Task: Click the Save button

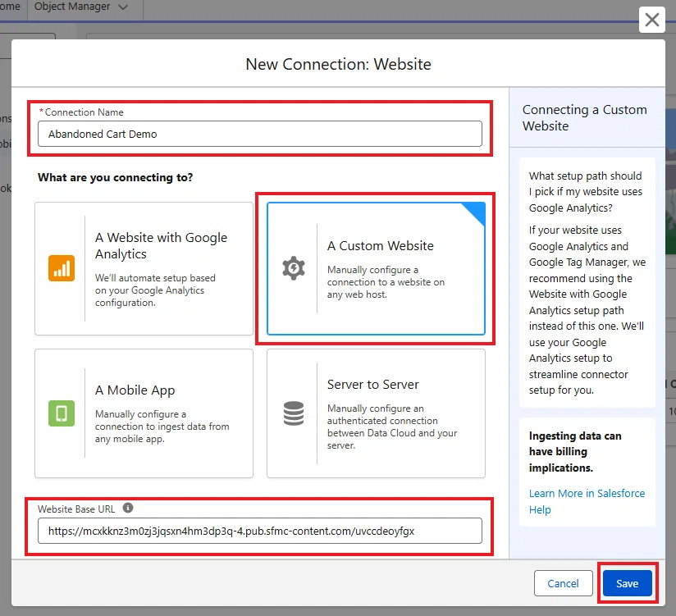Action: pos(628,583)
